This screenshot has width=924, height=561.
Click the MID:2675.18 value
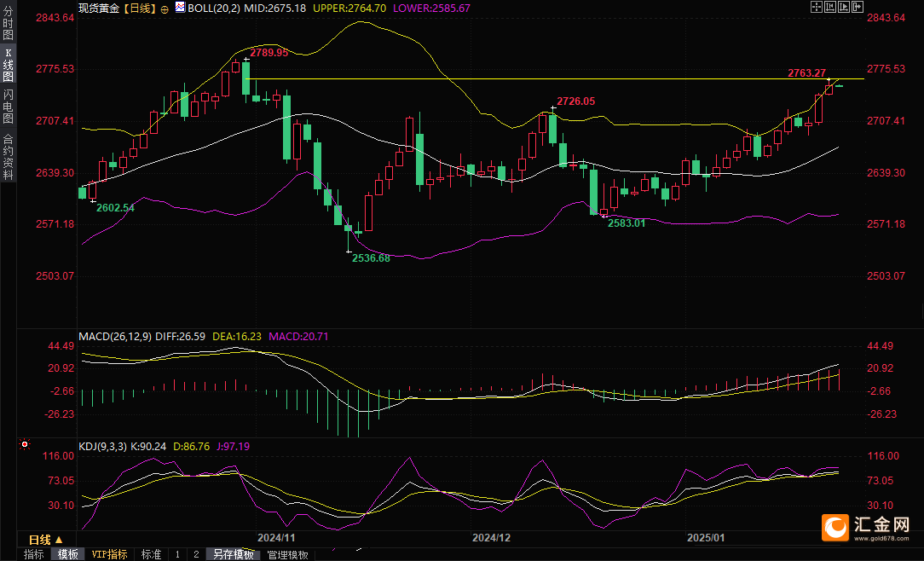275,9
